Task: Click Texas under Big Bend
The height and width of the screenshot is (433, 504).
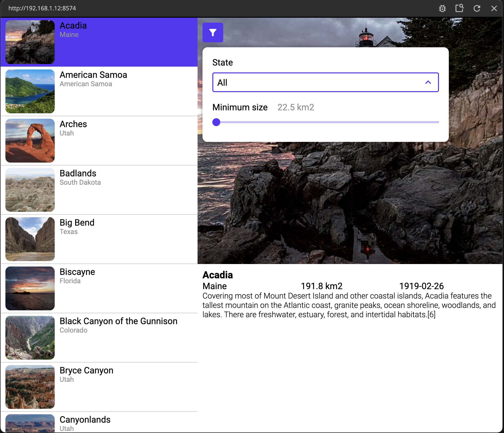Action: [x=68, y=232]
